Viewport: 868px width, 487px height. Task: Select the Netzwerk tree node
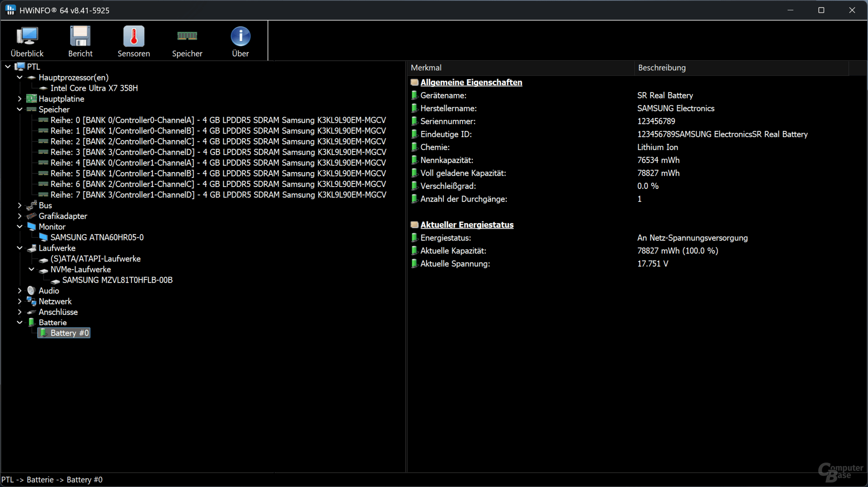coord(55,301)
